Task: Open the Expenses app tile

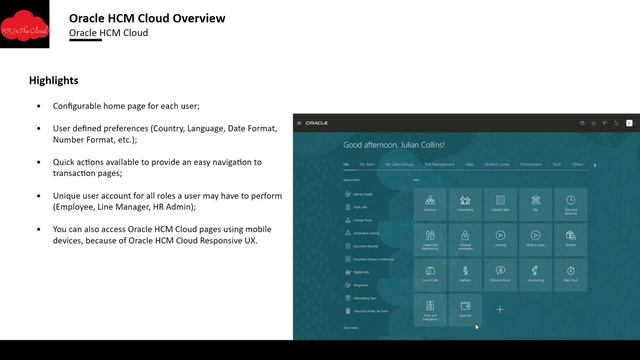Action: pyautogui.click(x=465, y=310)
